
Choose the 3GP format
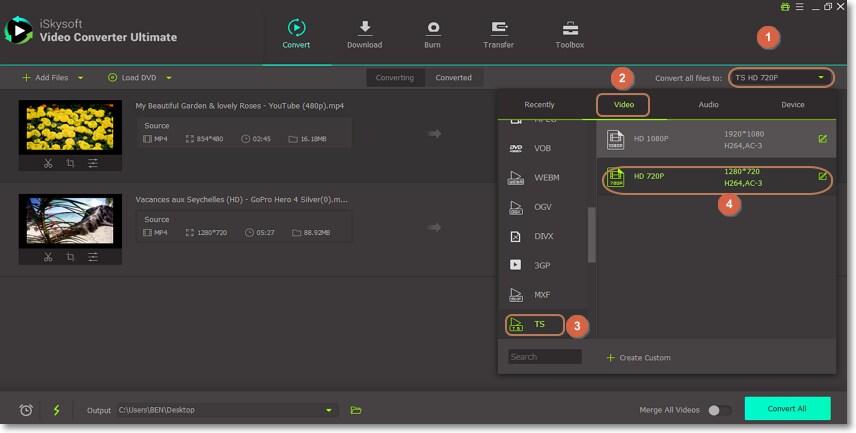[x=542, y=265]
